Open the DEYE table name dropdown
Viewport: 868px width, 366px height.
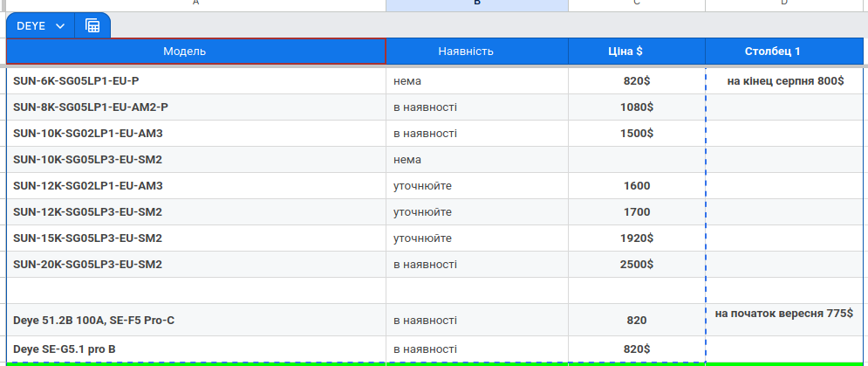click(x=40, y=26)
